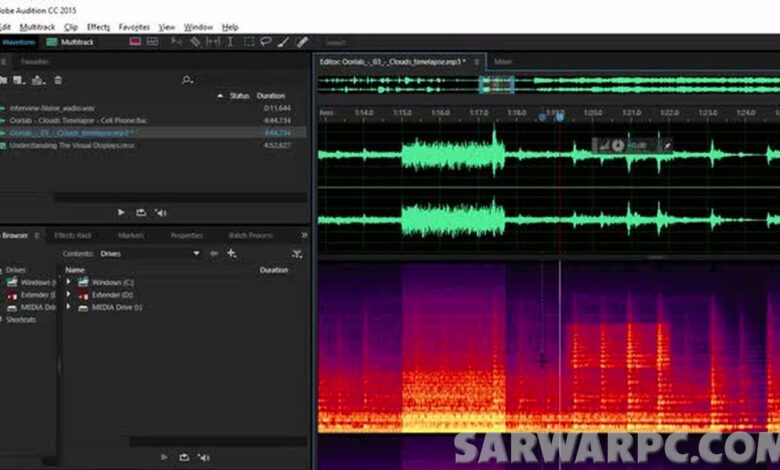Select the Cell Phone.flac file row

[153, 120]
